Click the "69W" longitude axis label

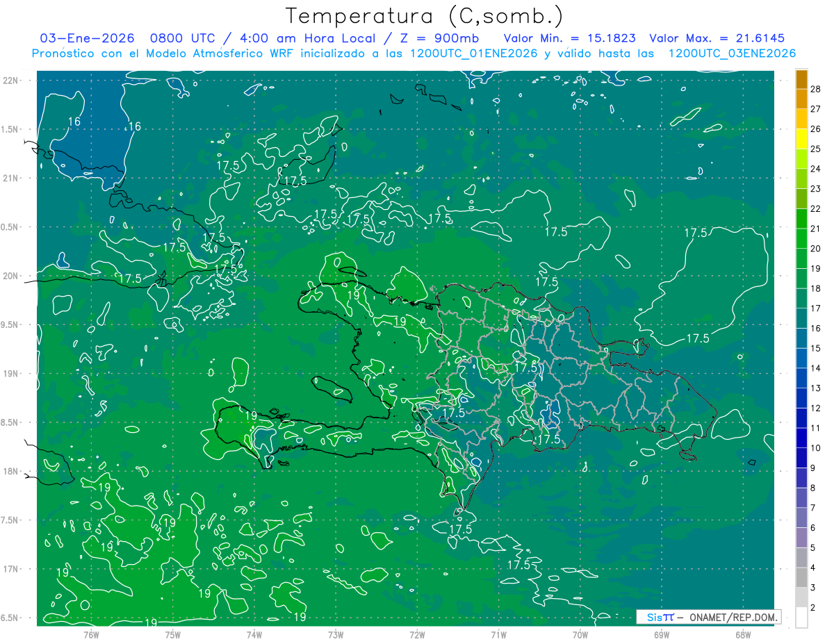(x=662, y=634)
